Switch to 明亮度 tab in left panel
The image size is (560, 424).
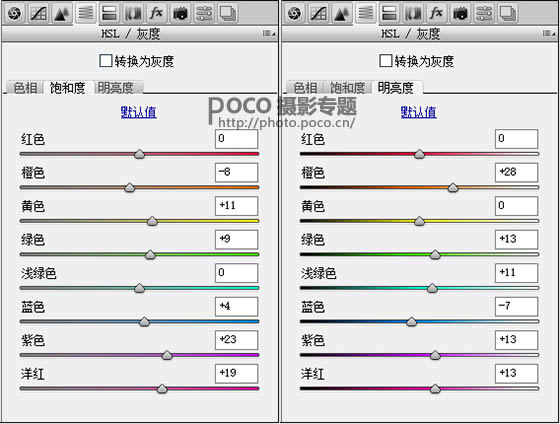[x=116, y=88]
